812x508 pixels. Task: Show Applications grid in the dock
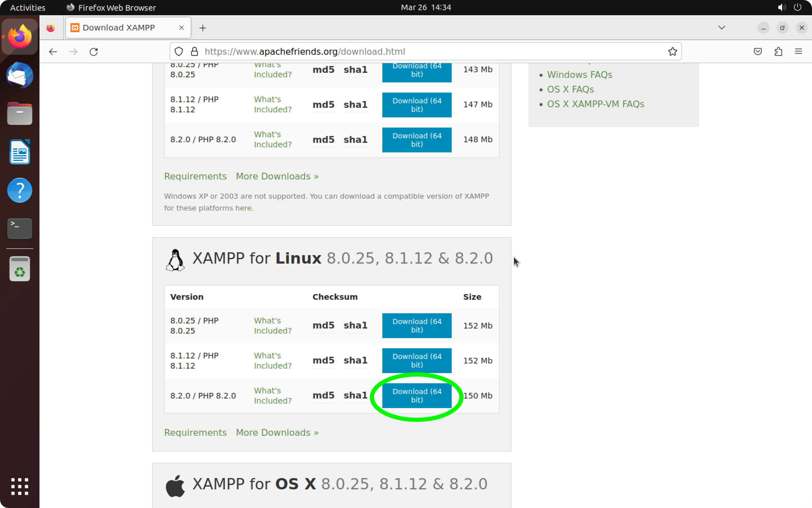coord(19,486)
